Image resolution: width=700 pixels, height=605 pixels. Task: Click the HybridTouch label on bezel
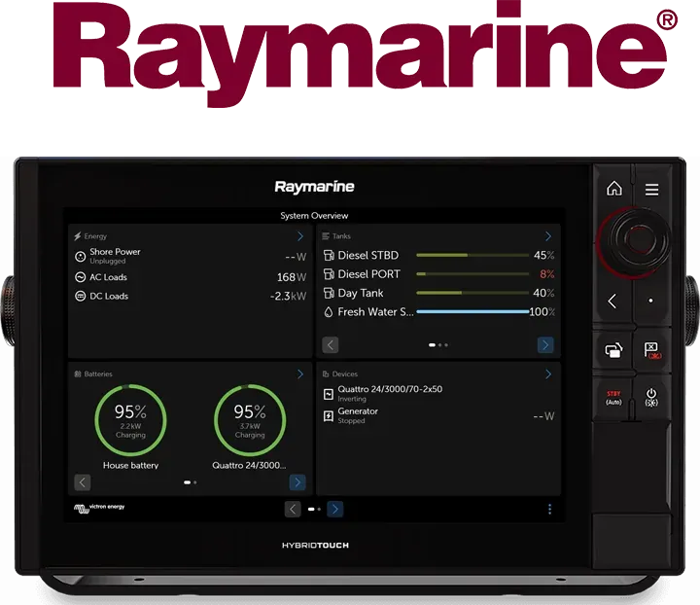pos(315,545)
